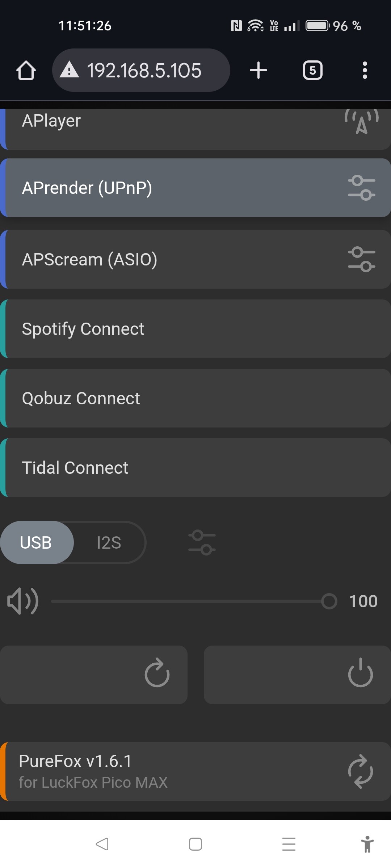Image resolution: width=391 pixels, height=868 pixels.
Task: Select Tidal Connect entry
Action: [x=195, y=468]
